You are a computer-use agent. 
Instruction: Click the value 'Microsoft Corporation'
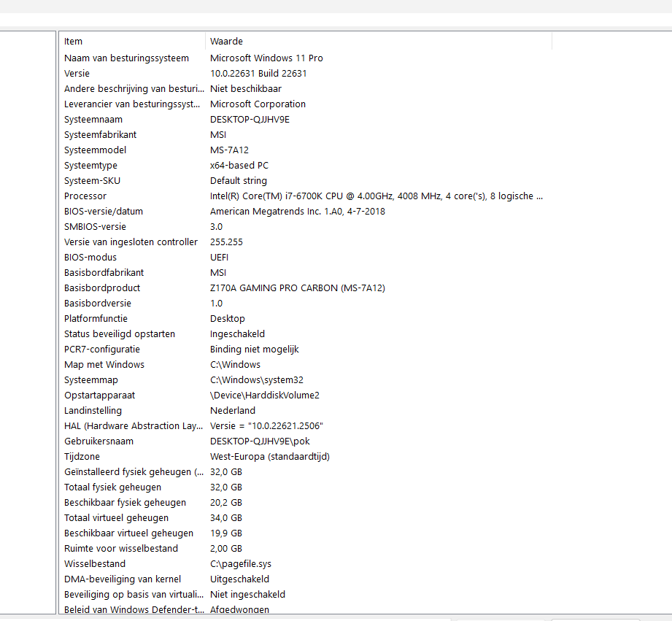click(258, 104)
